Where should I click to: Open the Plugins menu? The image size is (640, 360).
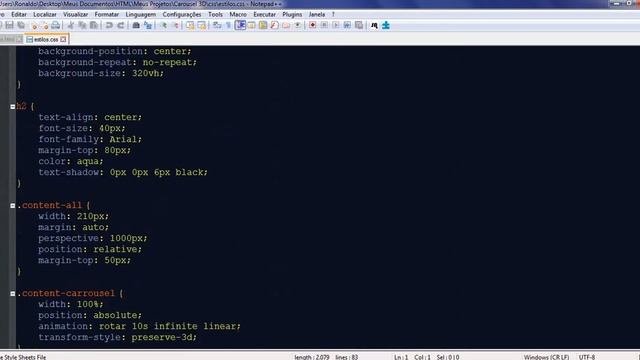point(292,14)
